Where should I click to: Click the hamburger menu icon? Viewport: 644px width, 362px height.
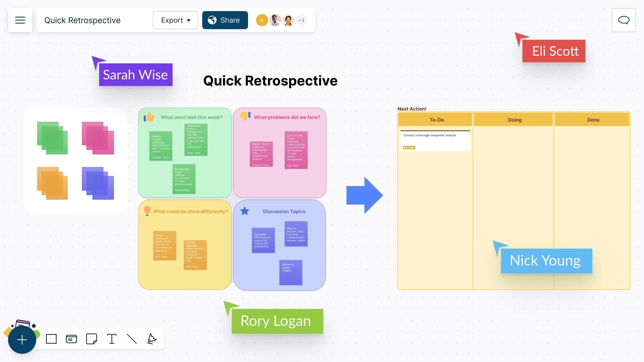point(20,20)
